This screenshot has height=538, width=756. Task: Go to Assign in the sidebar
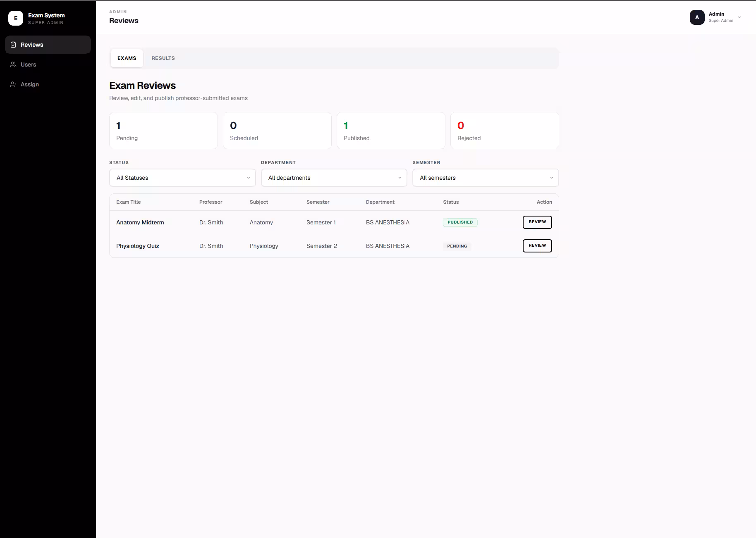tap(48, 84)
